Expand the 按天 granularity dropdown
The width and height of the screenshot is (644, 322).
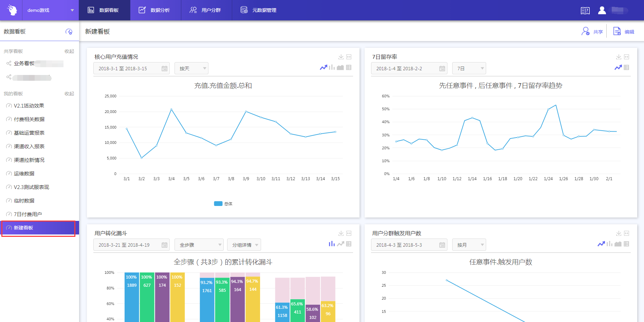click(x=191, y=69)
